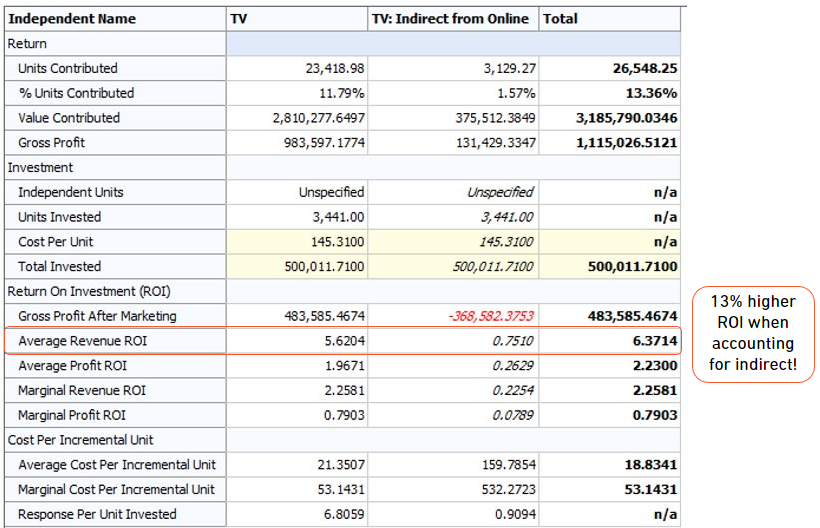The height and width of the screenshot is (528, 820).
Task: Click the Cost Per Incremental Unit section
Action: [x=81, y=440]
